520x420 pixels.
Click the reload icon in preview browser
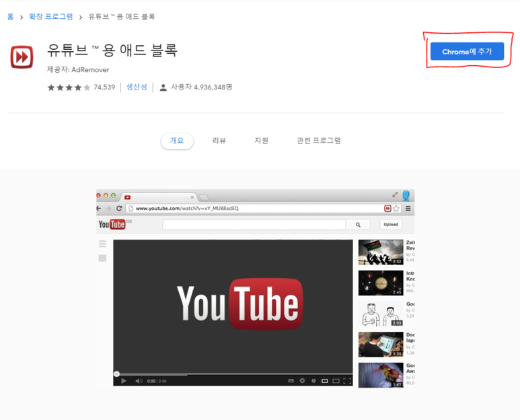point(119,209)
